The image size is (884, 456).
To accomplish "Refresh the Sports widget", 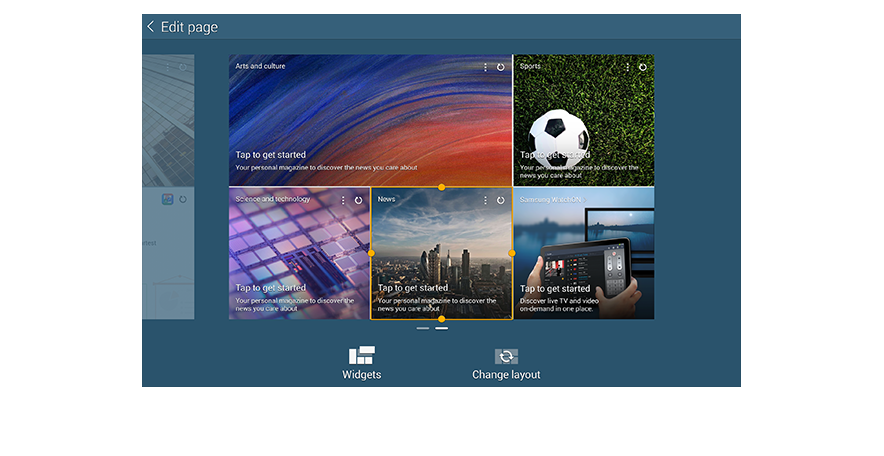I will 643,67.
